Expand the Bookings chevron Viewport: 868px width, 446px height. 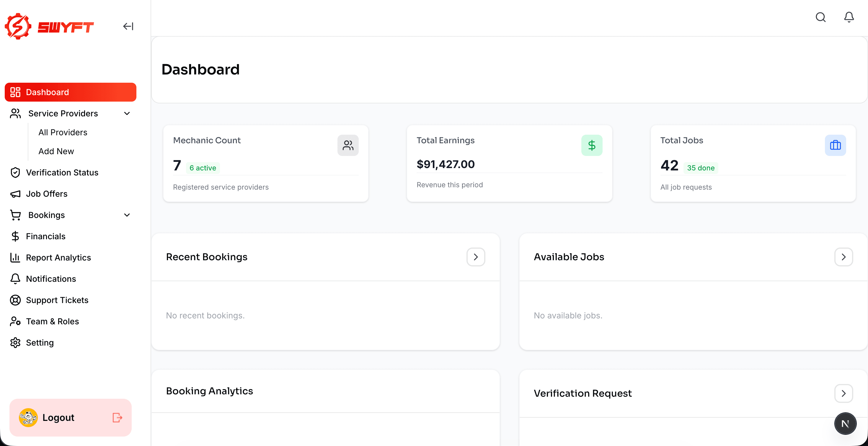click(x=127, y=215)
